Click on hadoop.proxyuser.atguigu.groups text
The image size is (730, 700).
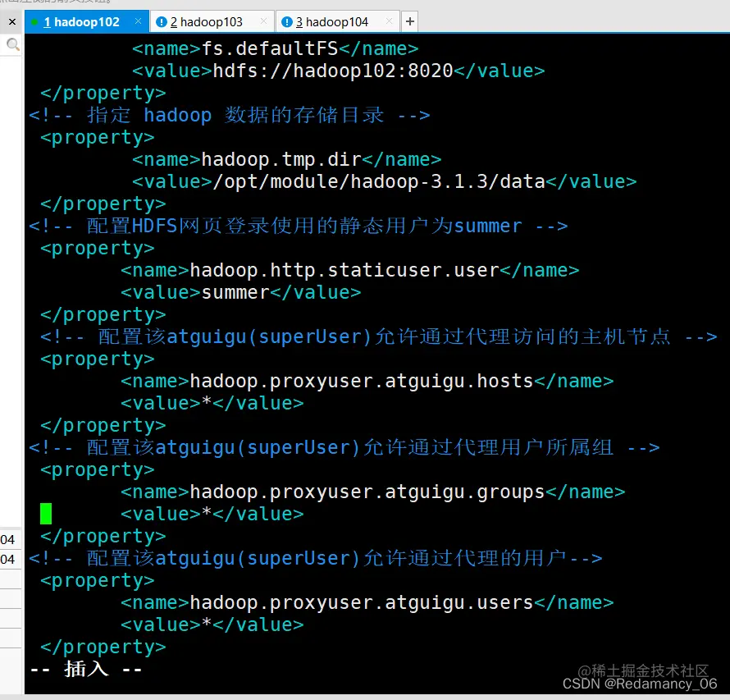(367, 492)
